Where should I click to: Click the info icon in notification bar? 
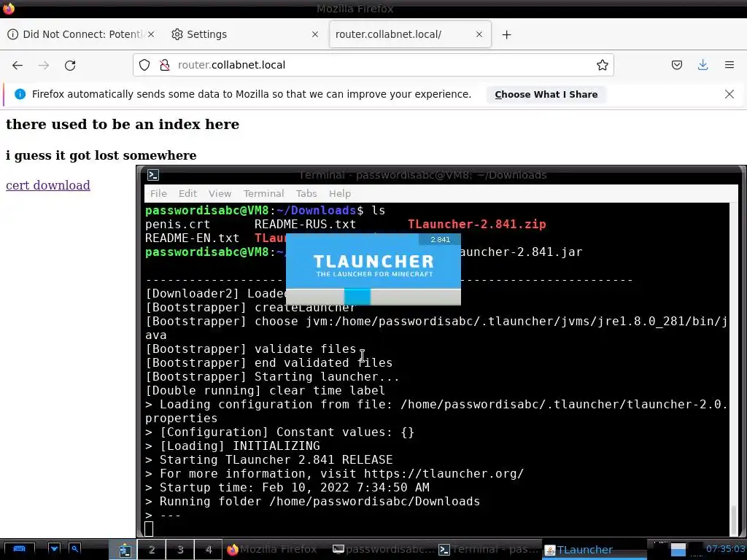[20, 94]
